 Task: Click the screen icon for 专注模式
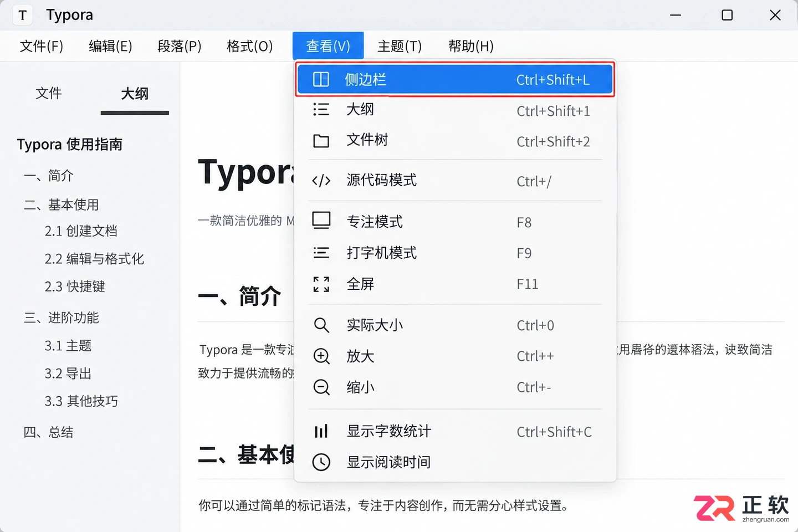[321, 221]
